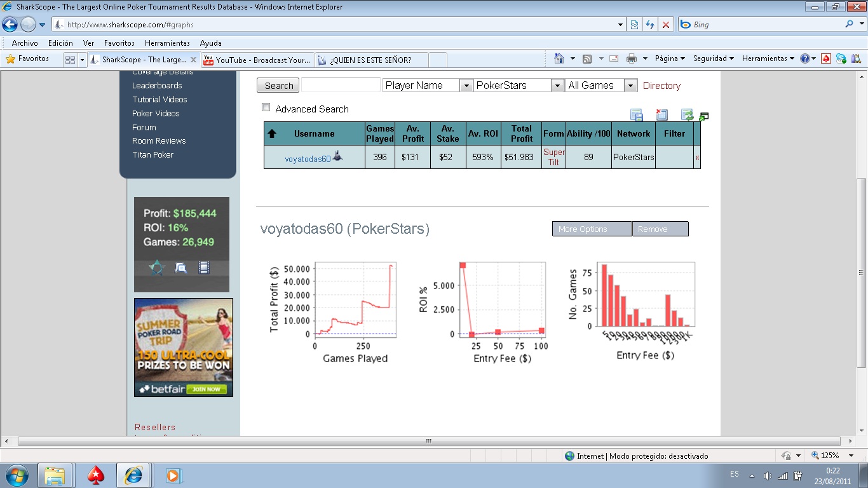This screenshot has width=868, height=488.
Task: Open the Leaderboards sidebar link
Action: 157,85
